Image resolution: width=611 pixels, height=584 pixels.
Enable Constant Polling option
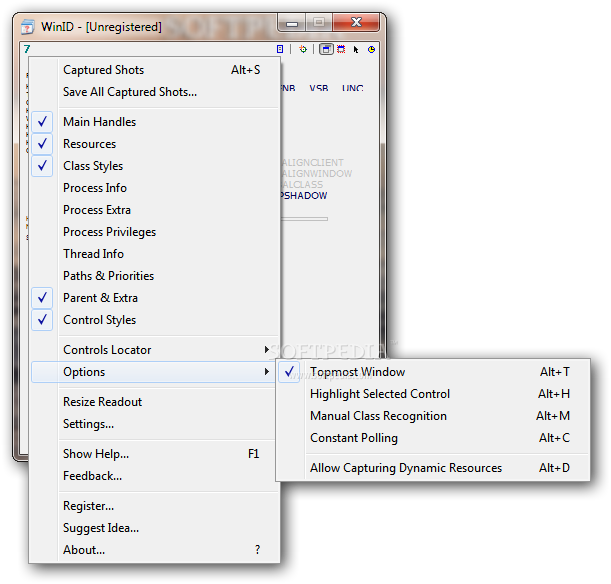[433, 438]
